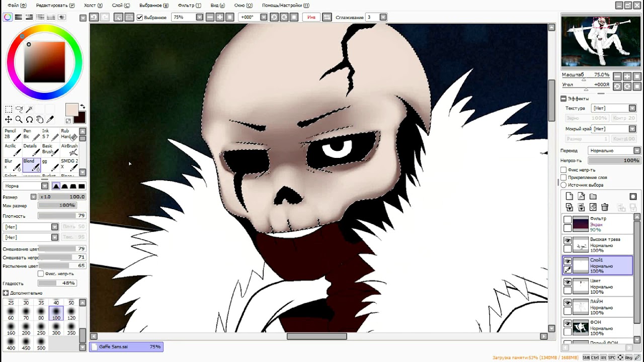Select the lasso selection tool
This screenshot has width=644, height=362.
click(x=19, y=109)
